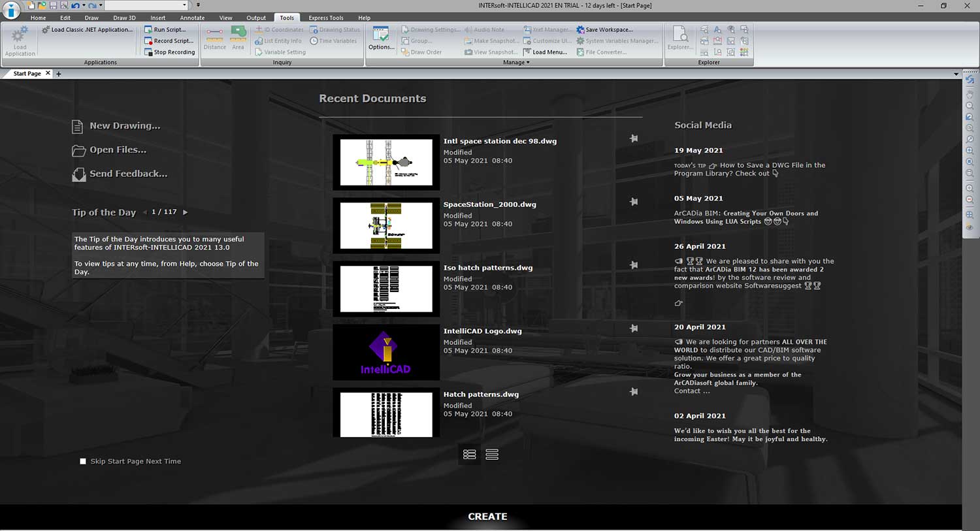Click the Open Files link
The height and width of the screenshot is (531, 980).
click(118, 150)
